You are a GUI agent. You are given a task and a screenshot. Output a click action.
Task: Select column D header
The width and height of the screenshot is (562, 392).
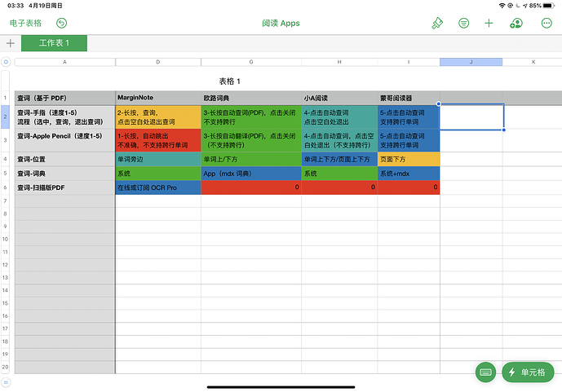[x=158, y=62]
